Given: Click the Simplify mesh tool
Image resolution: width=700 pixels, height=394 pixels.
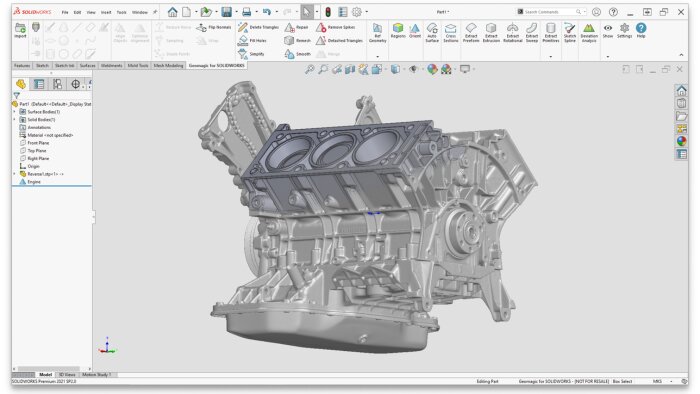Looking at the screenshot, I should [x=251, y=54].
